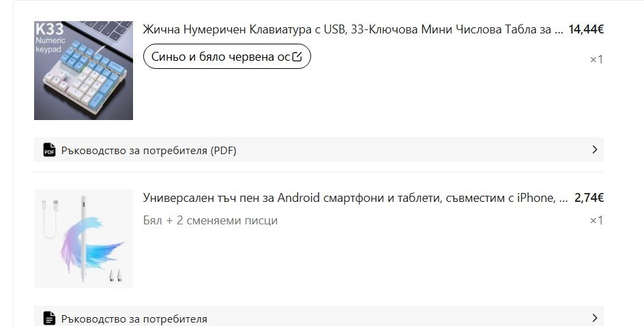This screenshot has width=644, height=326.
Task: Click the edit icon on the color variant
Action: [297, 57]
